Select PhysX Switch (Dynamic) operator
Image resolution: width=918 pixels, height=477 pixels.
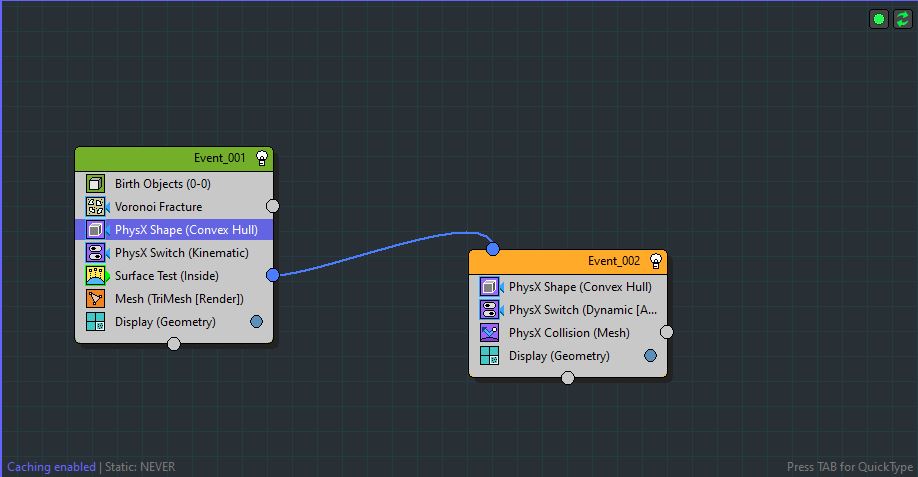click(568, 310)
